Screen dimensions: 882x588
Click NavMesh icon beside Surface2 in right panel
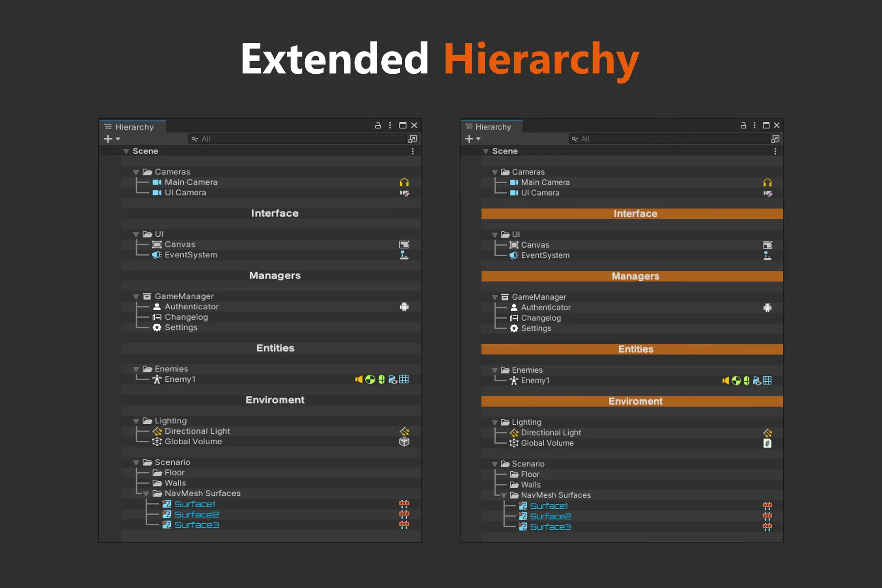[767, 516]
